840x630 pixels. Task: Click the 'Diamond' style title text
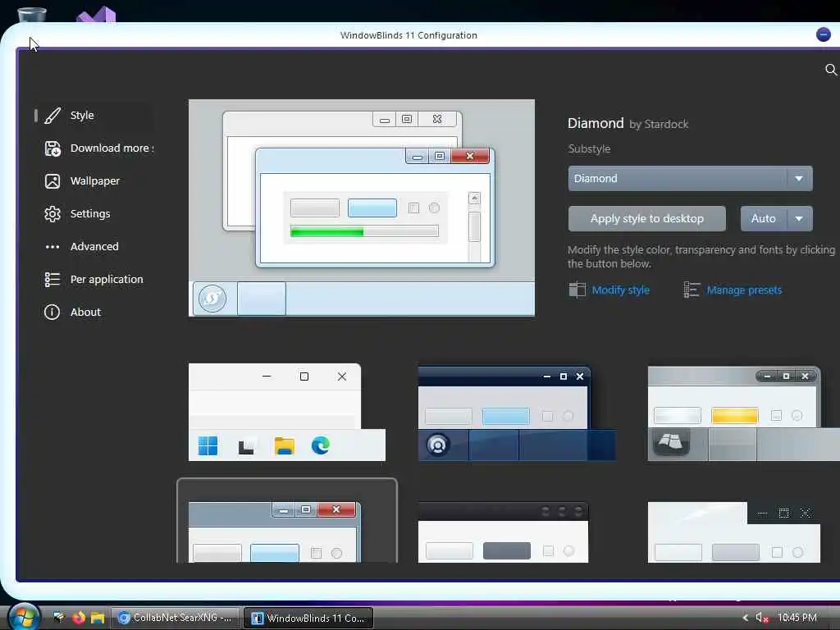[596, 123]
